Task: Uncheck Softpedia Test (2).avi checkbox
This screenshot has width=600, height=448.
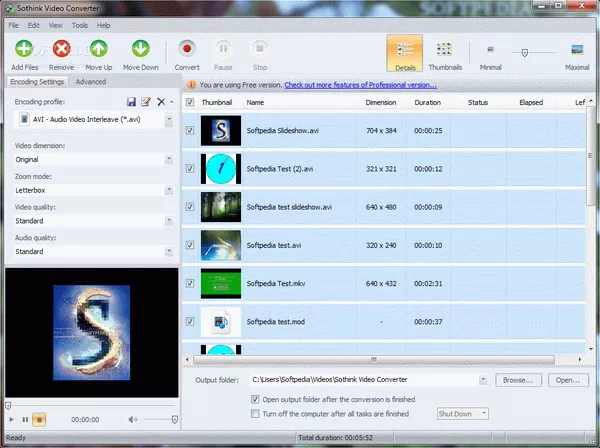Action: (x=190, y=169)
